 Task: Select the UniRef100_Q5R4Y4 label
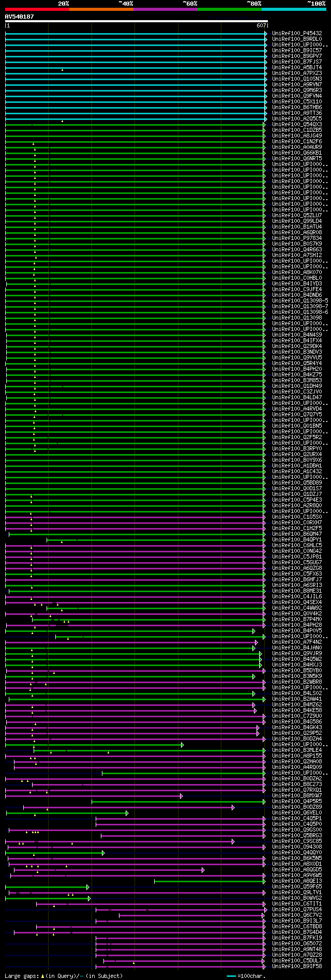pos(297,363)
